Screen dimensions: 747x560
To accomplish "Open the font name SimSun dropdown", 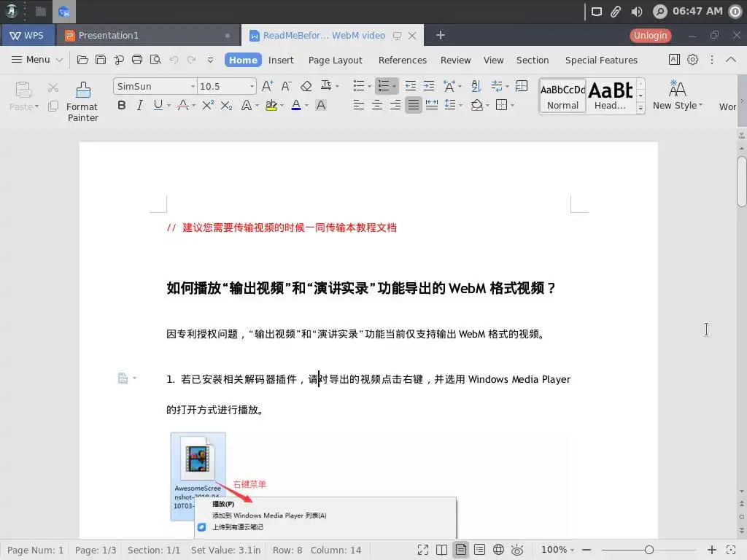I will (x=193, y=87).
